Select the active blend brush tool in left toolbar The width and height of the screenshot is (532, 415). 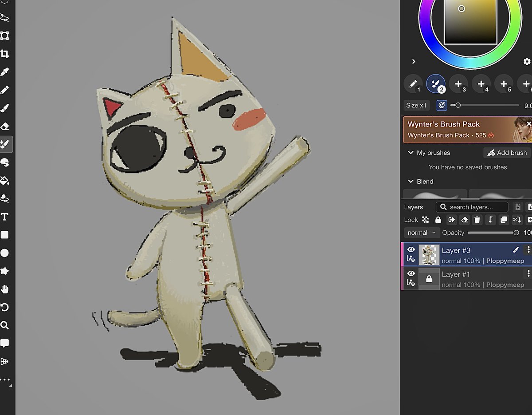point(5,144)
